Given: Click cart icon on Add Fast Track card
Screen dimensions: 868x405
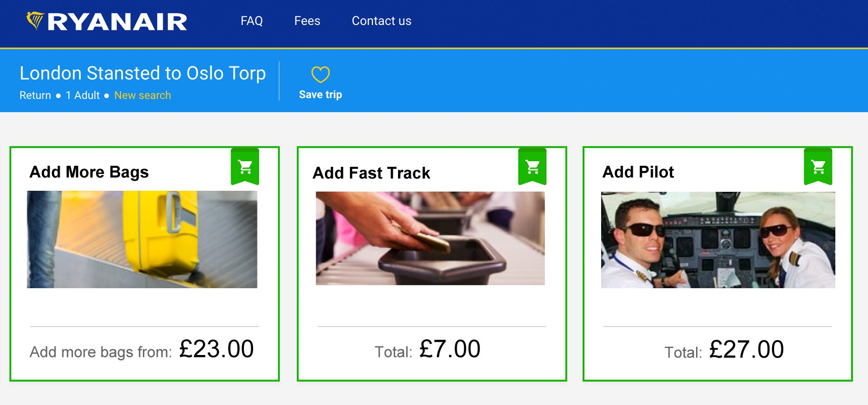Looking at the screenshot, I should (x=532, y=166).
